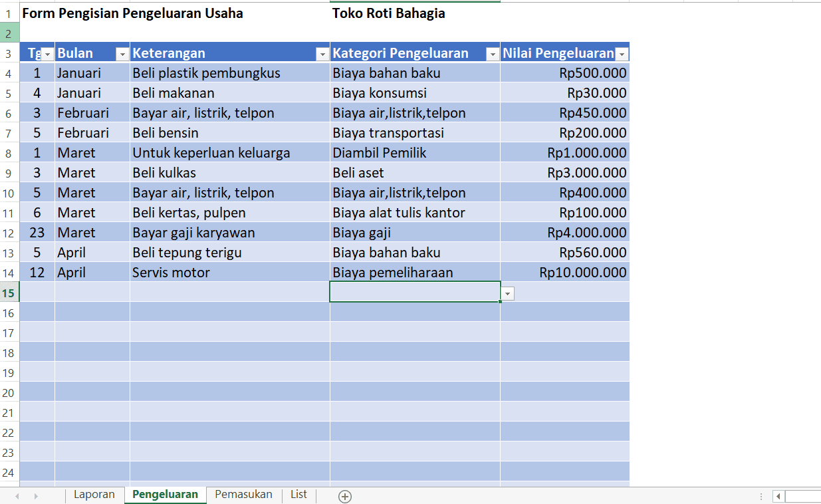
Task: Click horizontal scrollbar left arrow
Action: pyautogui.click(x=778, y=496)
